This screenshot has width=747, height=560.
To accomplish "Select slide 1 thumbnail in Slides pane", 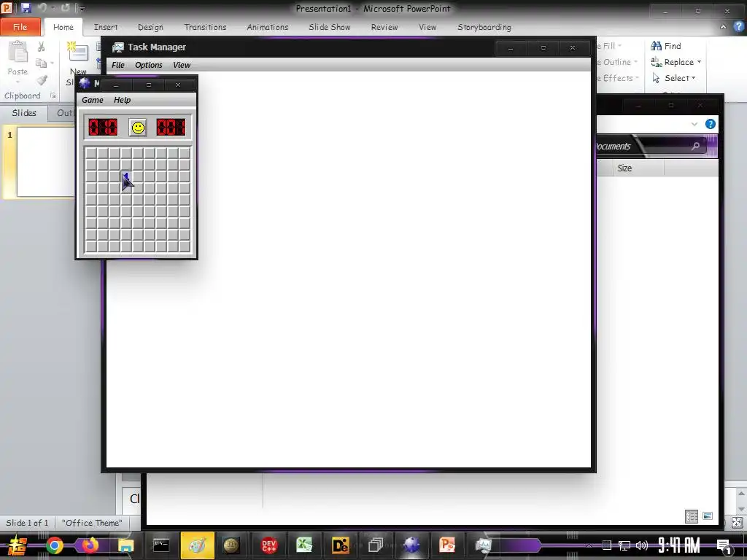I will [46, 161].
